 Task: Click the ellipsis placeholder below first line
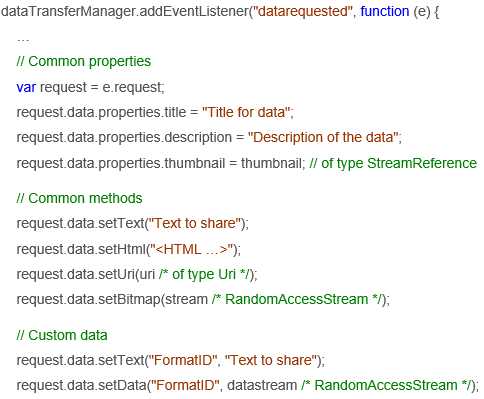[23, 40]
